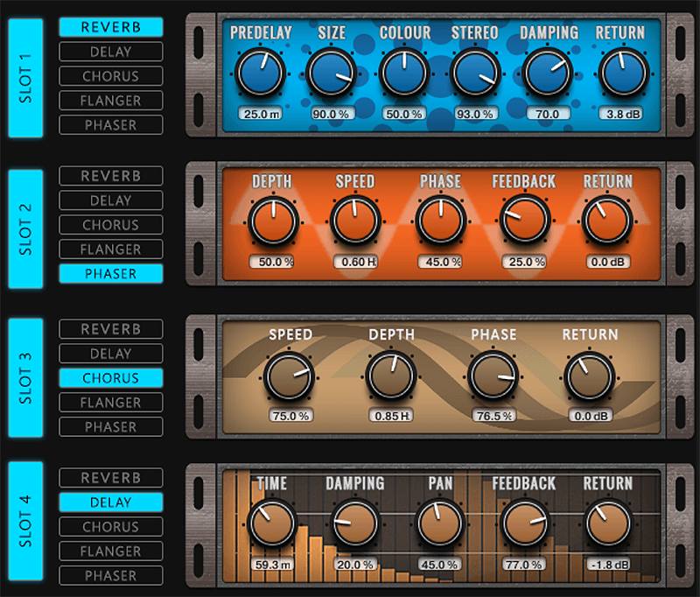Toggle PHASER effect in Slot 2
Screen dimensions: 700x597
(111, 274)
